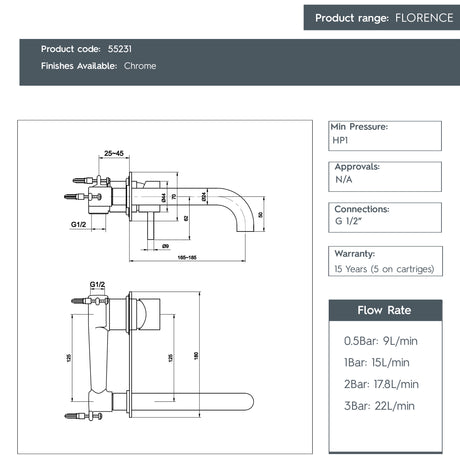Select the '0.5Bar: 9L/min' flow rate row
The width and height of the screenshot is (460, 460).
click(381, 341)
